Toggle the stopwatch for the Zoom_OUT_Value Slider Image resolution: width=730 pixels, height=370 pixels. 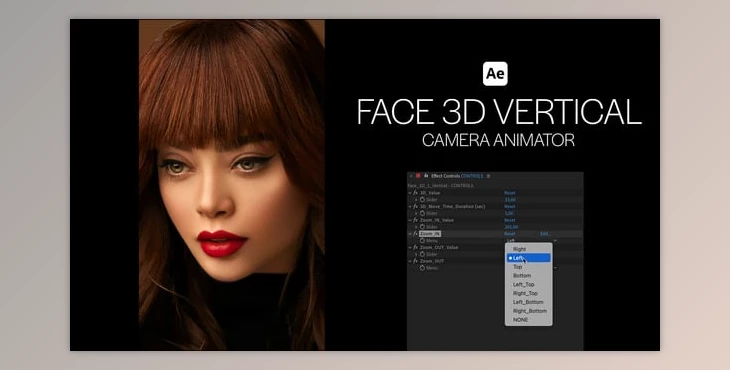pos(422,254)
